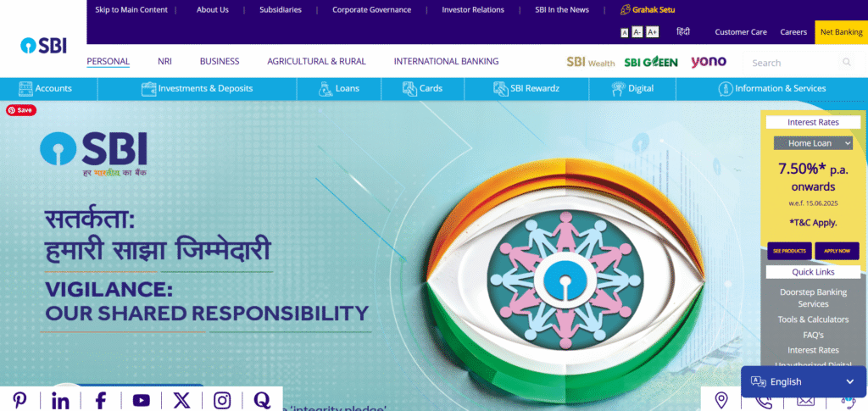
Task: Open the Loans menu item
Action: 339,88
